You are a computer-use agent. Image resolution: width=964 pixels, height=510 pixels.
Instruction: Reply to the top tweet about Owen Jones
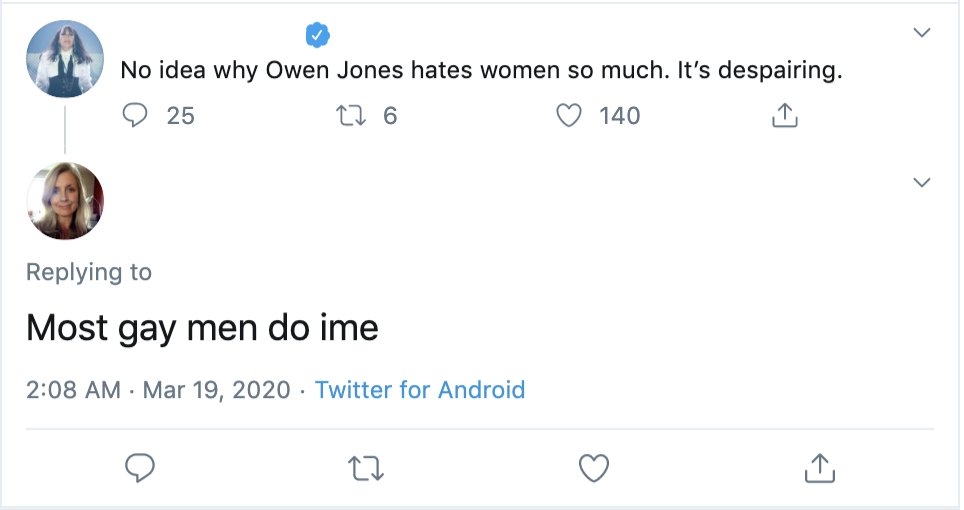pyautogui.click(x=135, y=116)
